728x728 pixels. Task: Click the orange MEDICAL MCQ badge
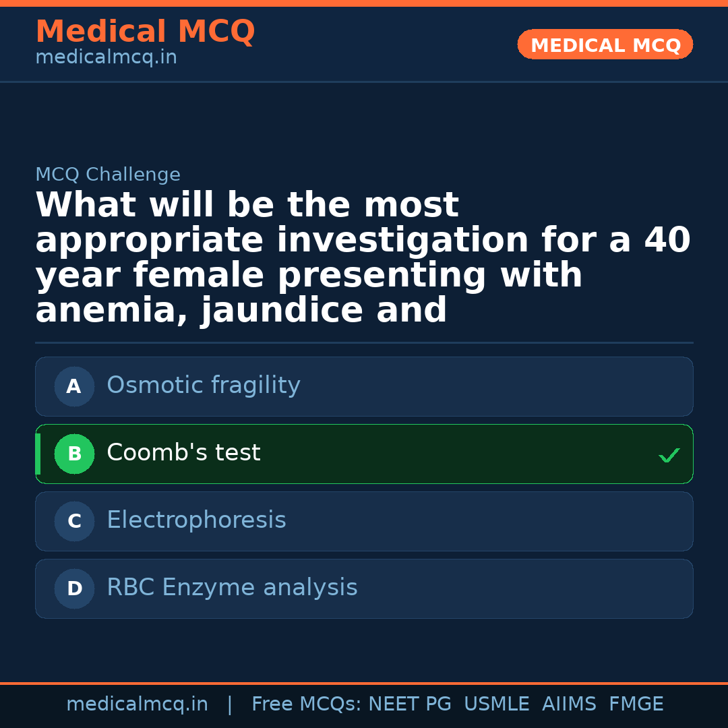click(605, 45)
